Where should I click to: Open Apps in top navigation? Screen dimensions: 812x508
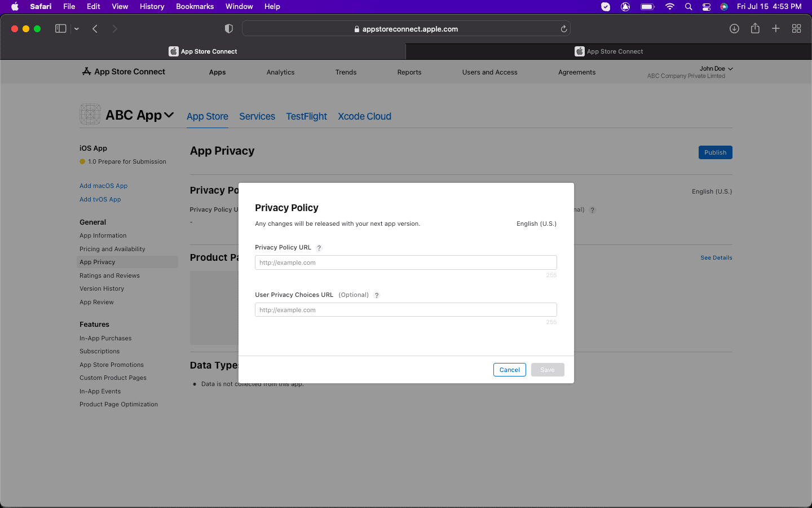(x=217, y=72)
